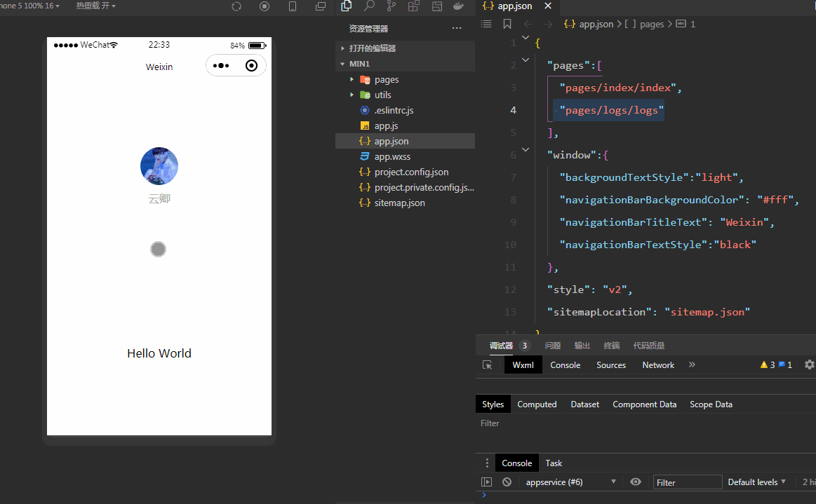Open the console drawer kebab menu

[x=487, y=463]
